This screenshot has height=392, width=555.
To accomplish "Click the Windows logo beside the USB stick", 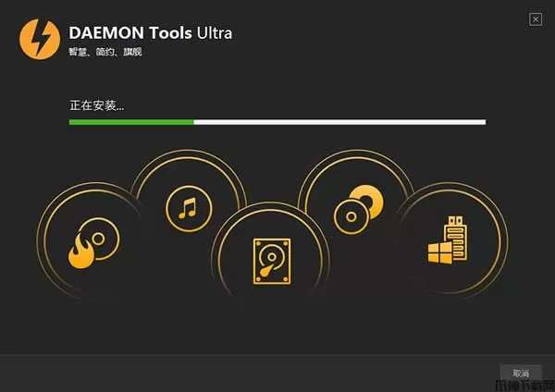I will point(440,252).
